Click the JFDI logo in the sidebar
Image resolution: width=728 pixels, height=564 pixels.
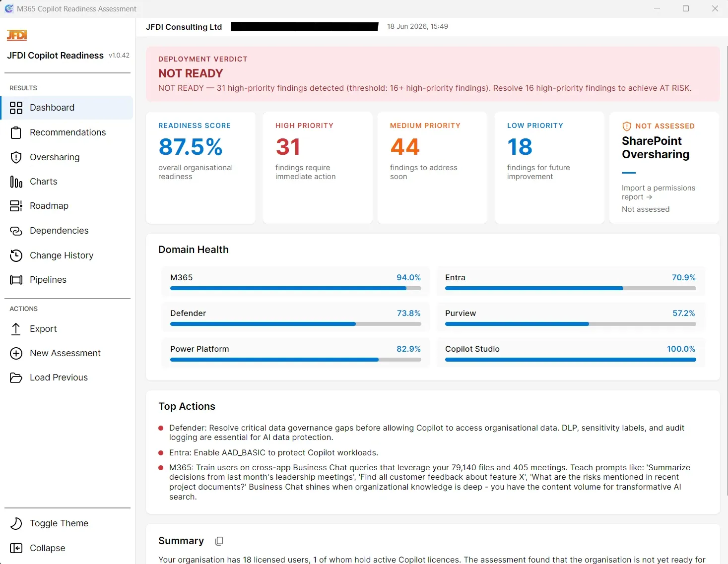(17, 35)
